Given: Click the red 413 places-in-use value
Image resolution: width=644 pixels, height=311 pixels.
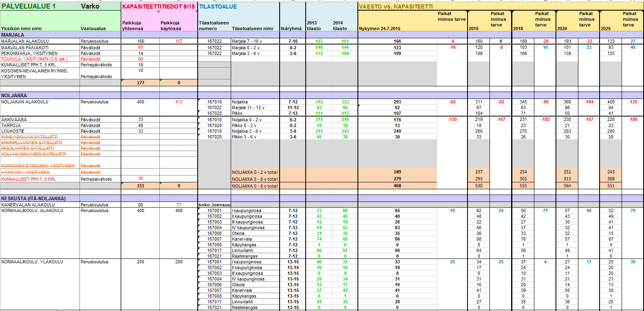Looking at the screenshot, I should coord(179,102).
